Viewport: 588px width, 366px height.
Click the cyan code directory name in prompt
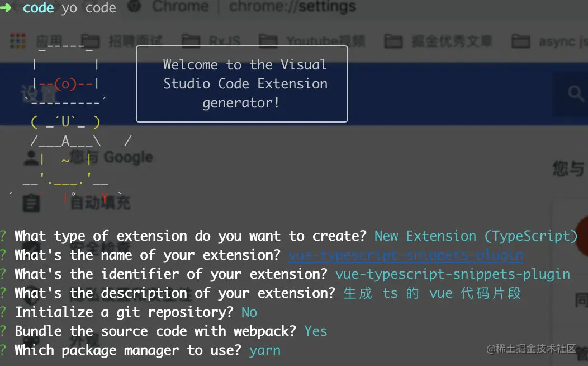coord(38,7)
